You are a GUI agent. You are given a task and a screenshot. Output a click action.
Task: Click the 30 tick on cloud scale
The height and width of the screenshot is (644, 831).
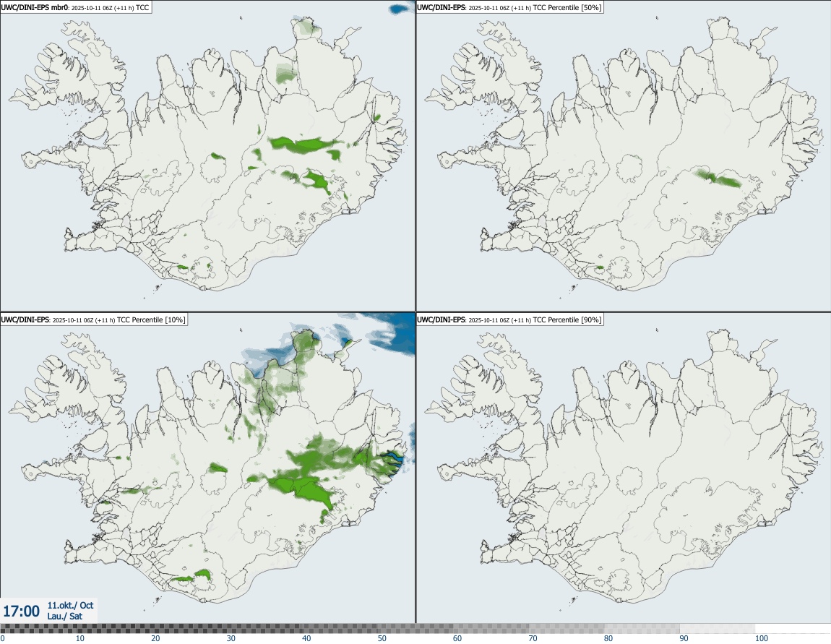point(231,638)
